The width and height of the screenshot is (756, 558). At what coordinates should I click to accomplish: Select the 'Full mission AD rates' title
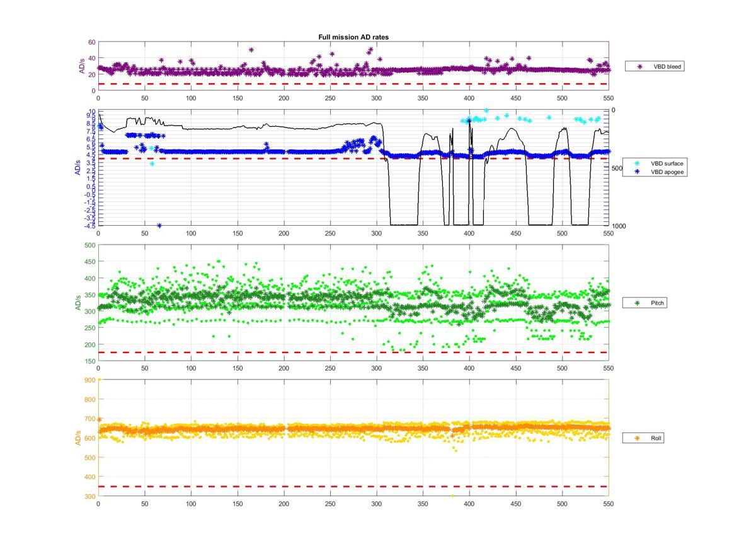353,37
